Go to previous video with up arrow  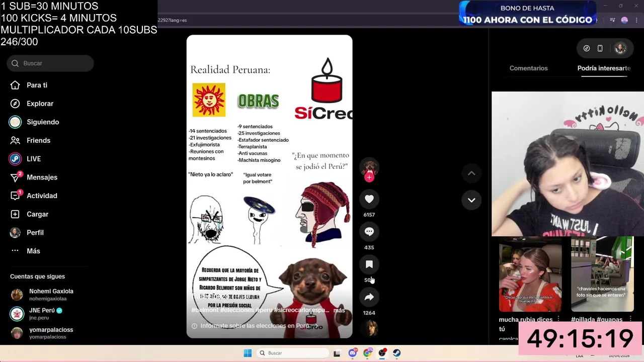click(x=471, y=173)
